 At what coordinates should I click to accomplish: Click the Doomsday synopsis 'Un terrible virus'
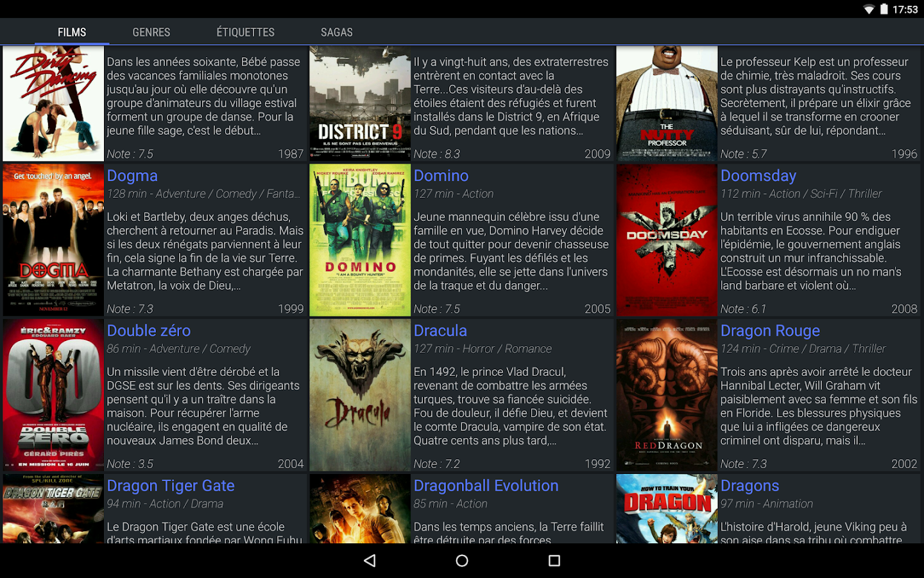811,251
